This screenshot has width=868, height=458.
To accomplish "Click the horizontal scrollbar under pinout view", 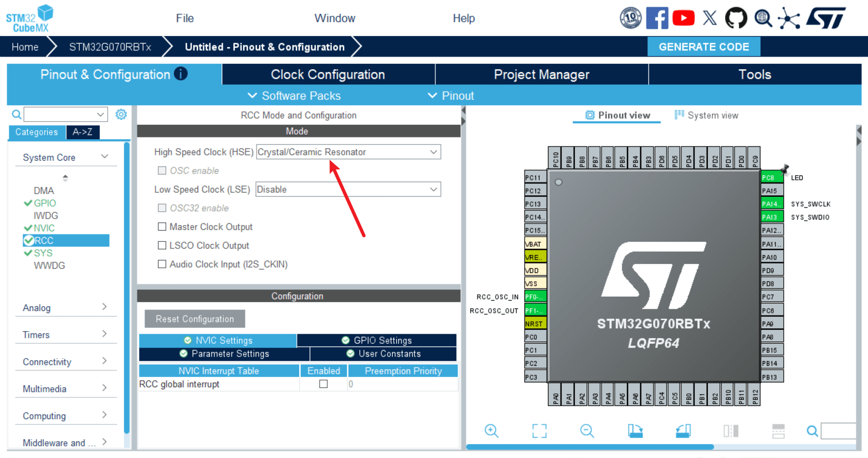I will 589,447.
